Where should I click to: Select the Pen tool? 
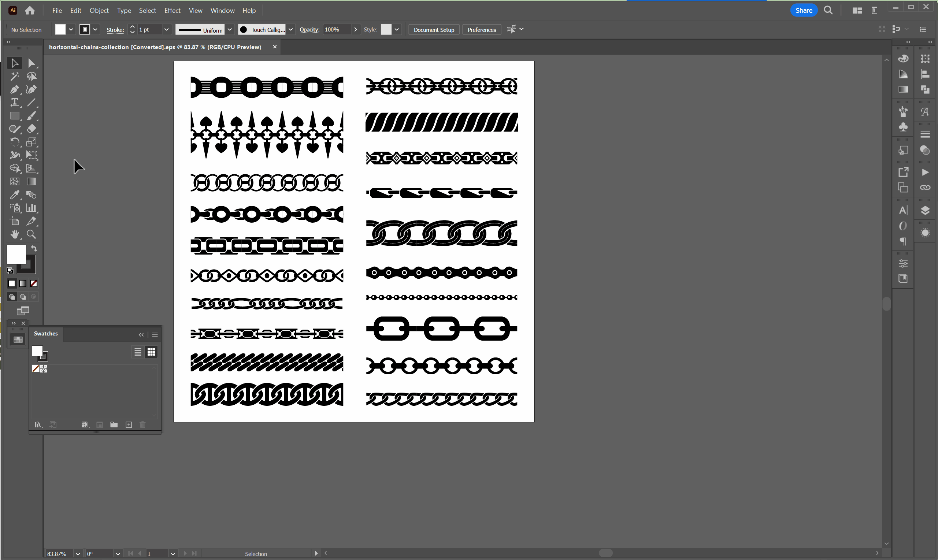(14, 89)
